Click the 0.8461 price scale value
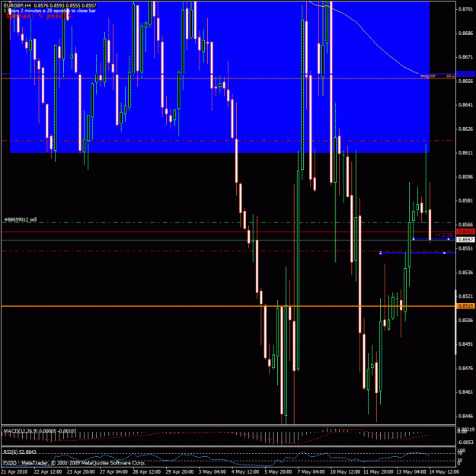The width and height of the screenshot is (476, 476). click(465, 392)
